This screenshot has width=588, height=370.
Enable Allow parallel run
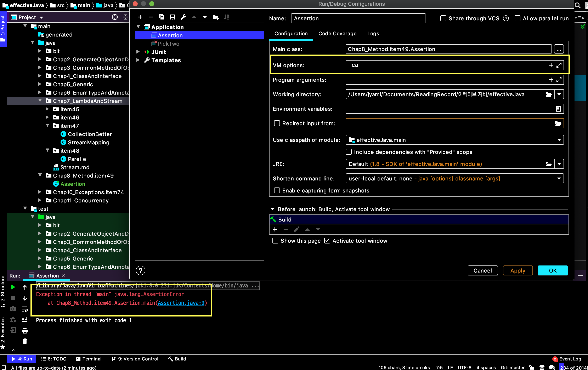(x=518, y=18)
